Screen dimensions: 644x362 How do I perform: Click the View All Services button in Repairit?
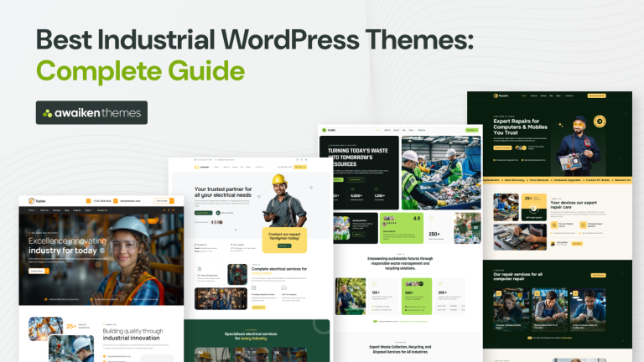(x=599, y=276)
